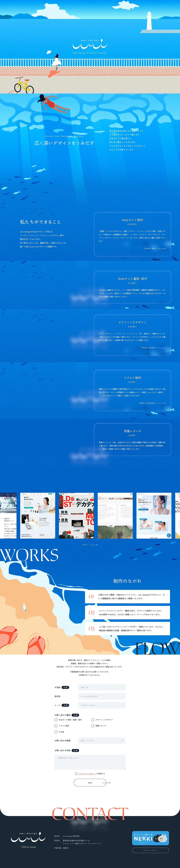Open the partially visible ABOUT works thumbnail

point(8,516)
